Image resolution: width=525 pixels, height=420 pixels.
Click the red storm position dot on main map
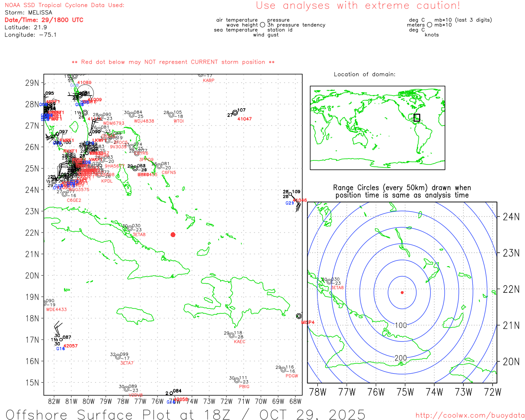(173, 235)
